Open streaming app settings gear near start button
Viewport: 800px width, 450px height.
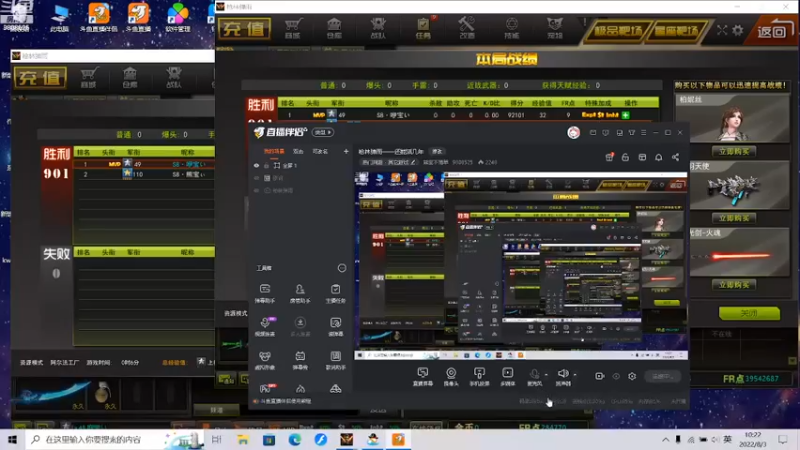(632, 377)
